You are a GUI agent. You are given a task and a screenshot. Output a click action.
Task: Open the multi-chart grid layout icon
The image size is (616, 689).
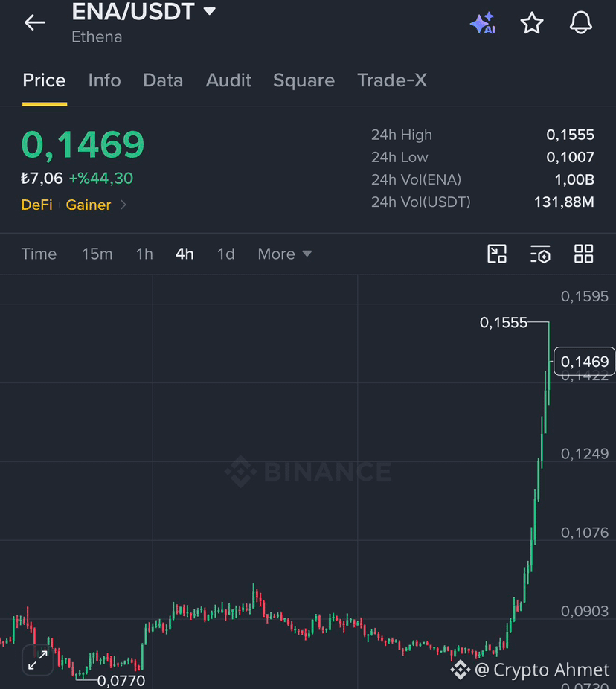point(583,254)
